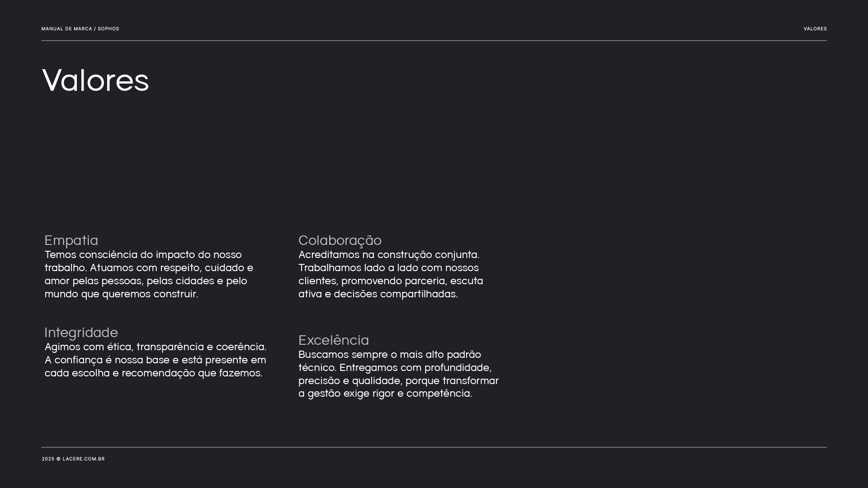Screen dimensions: 868x488
Task: Click the 'Empatia' heading
Action: coord(71,240)
